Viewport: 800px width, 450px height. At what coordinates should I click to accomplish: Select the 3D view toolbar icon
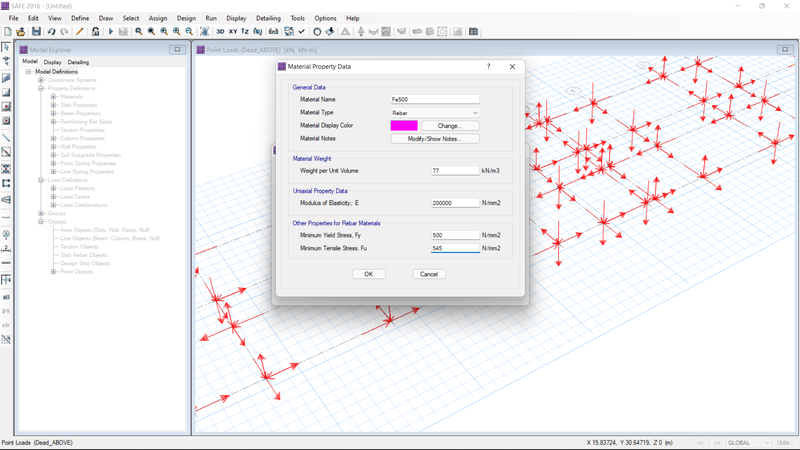pos(220,32)
